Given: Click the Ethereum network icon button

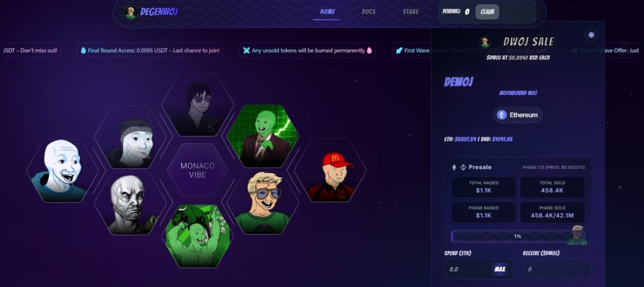Looking at the screenshot, I should tap(518, 115).
